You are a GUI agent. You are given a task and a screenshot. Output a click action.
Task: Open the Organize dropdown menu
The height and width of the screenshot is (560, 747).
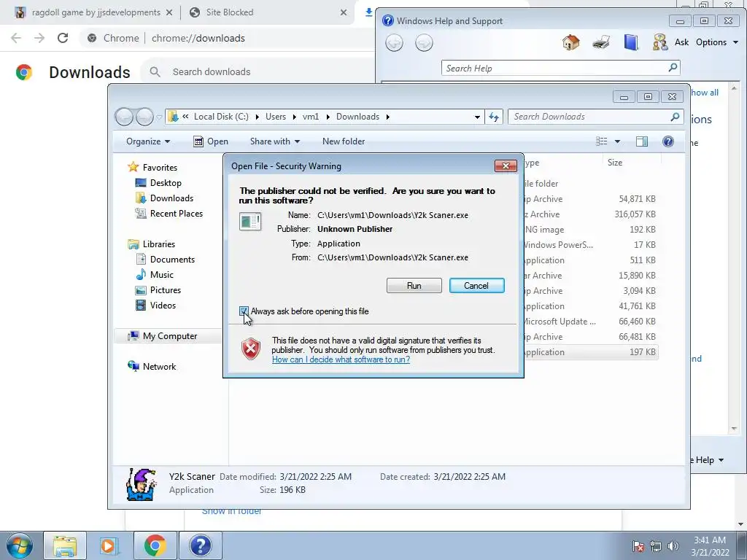(x=147, y=141)
